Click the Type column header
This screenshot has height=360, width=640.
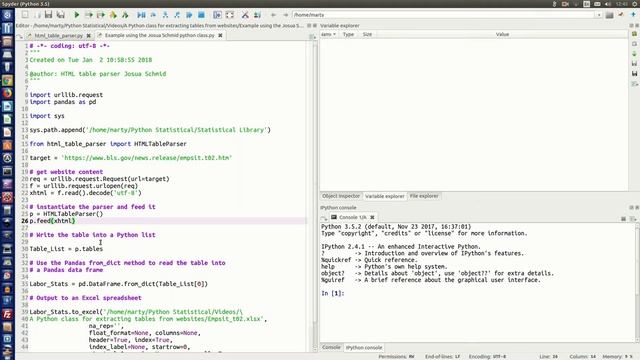[348, 34]
